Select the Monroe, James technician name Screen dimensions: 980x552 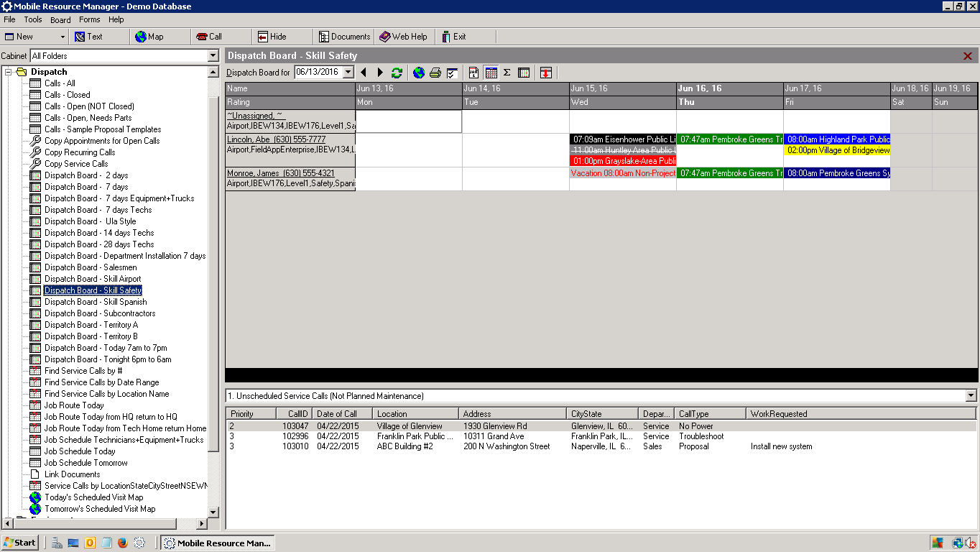(x=281, y=173)
